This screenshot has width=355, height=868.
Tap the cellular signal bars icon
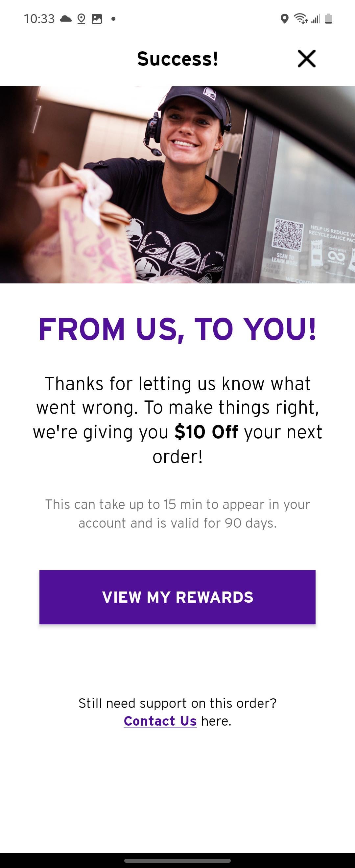(316, 19)
